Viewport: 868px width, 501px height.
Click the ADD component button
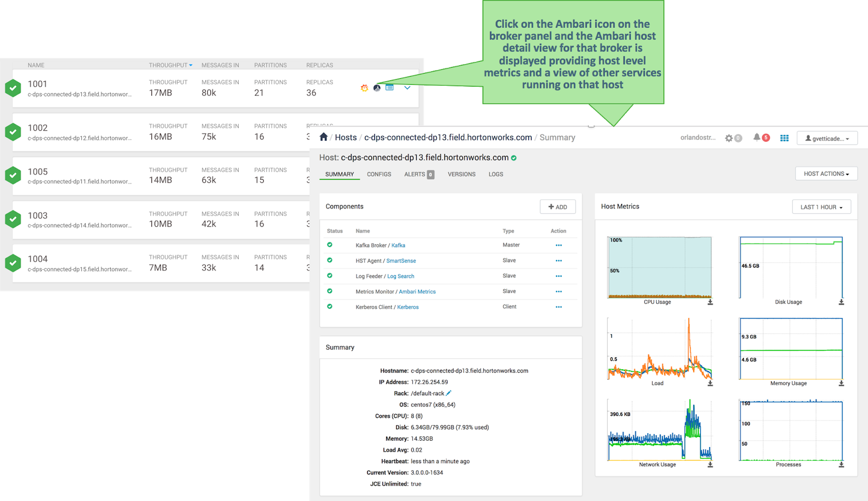tap(558, 207)
